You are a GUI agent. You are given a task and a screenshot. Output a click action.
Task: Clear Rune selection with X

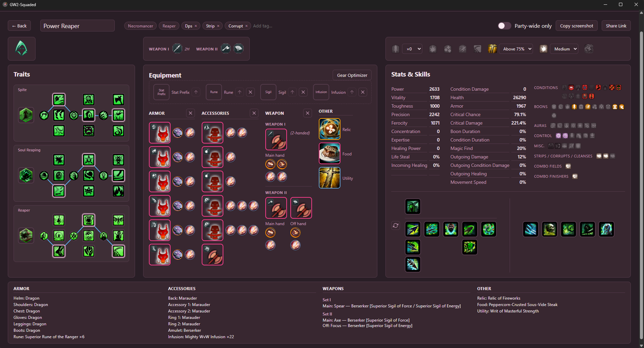[x=250, y=92]
